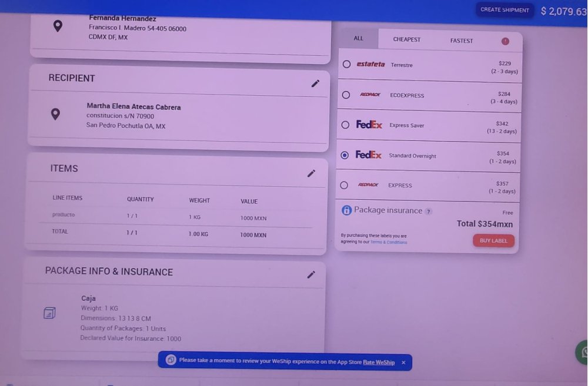Image resolution: width=588 pixels, height=386 pixels.
Task: Open the green WhatsApp chat bubble
Action: click(x=582, y=352)
